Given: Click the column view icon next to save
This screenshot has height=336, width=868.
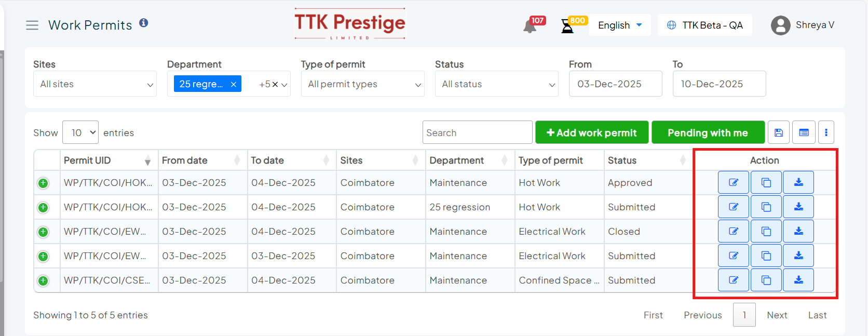Looking at the screenshot, I should point(804,132).
